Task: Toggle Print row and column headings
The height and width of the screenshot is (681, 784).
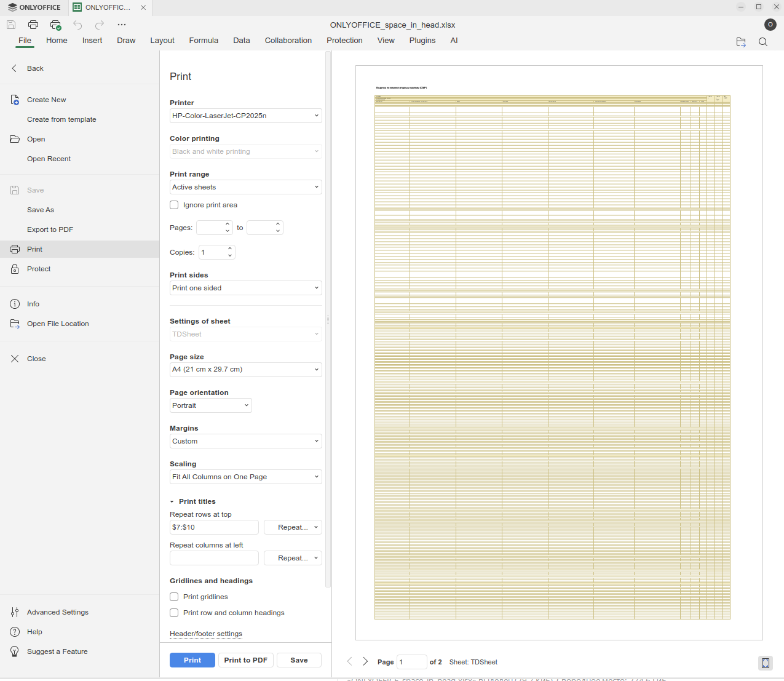Action: pos(174,613)
